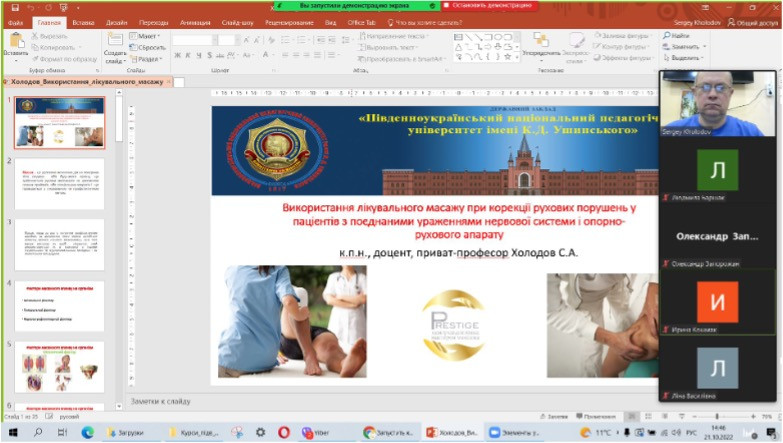
Task: Click the Найти find icon
Action: 667,35
